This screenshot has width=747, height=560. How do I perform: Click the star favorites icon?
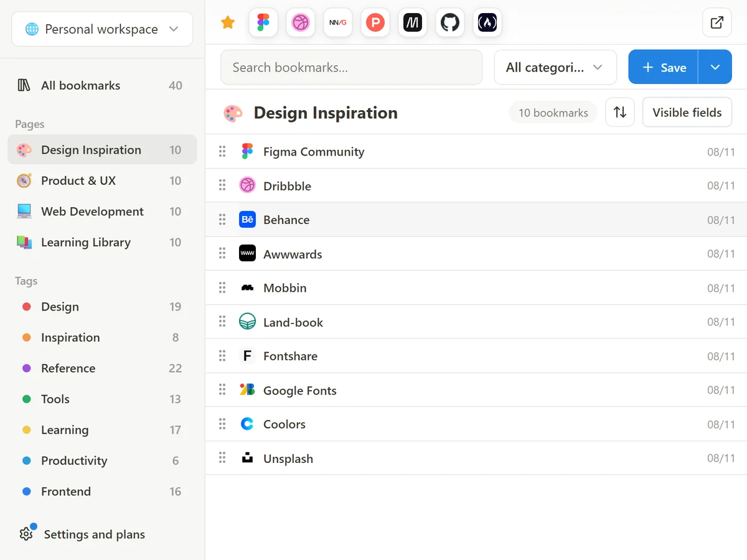tap(228, 23)
